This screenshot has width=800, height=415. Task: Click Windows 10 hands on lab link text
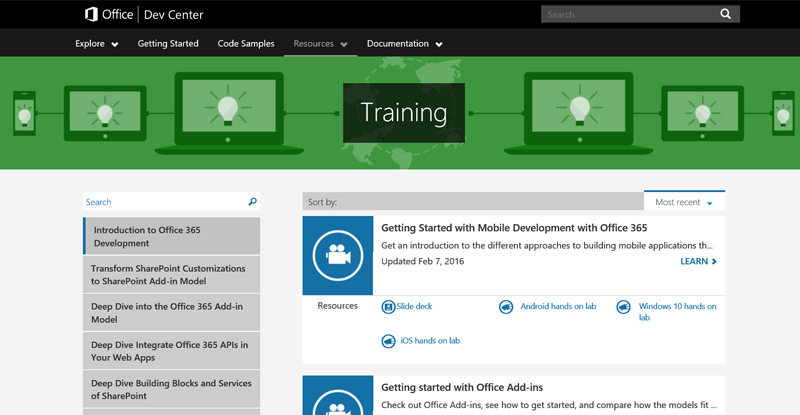click(x=677, y=312)
